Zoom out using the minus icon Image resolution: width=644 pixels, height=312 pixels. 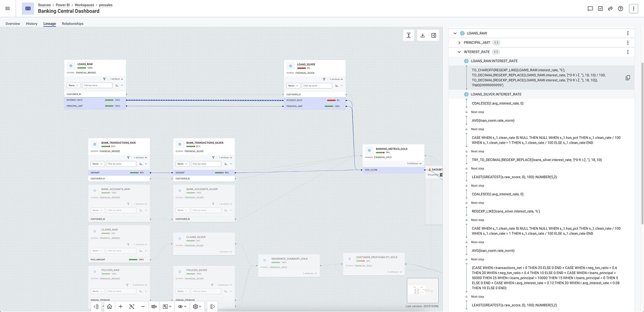pyautogui.click(x=143, y=307)
